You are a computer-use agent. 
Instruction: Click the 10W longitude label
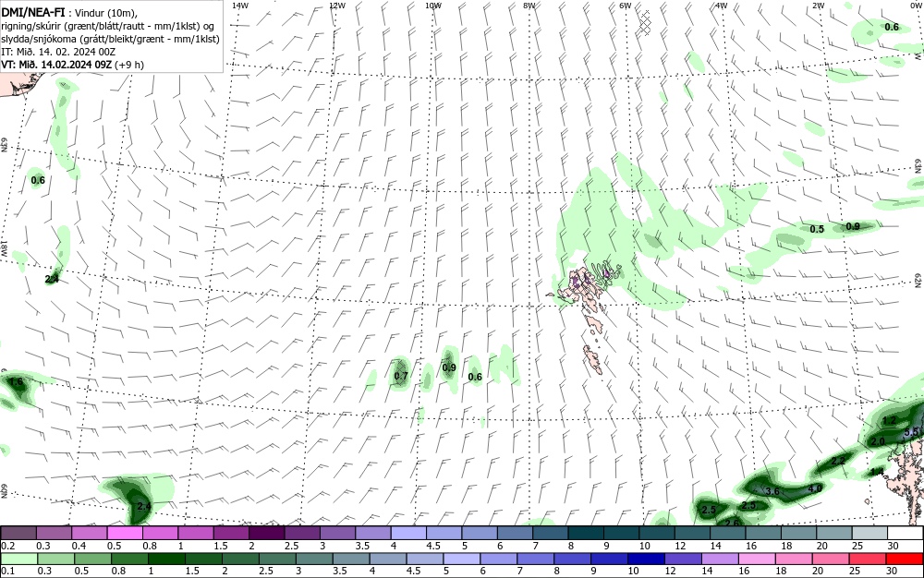coord(433,6)
